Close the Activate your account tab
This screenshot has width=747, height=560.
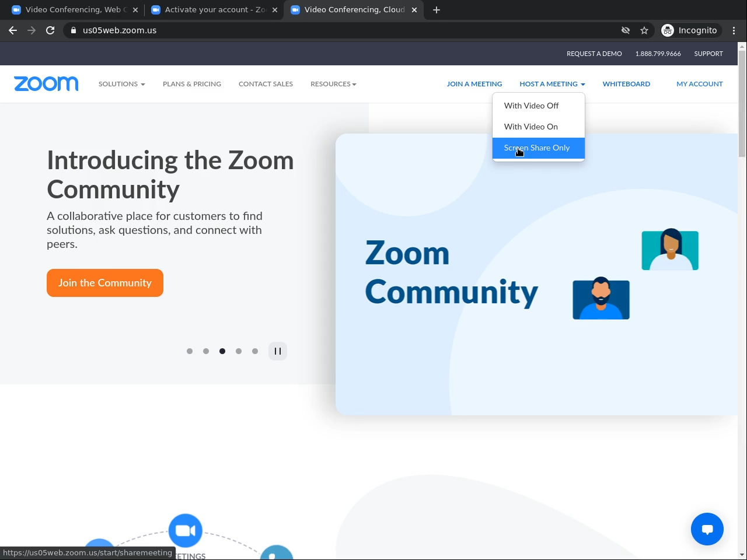point(275,10)
